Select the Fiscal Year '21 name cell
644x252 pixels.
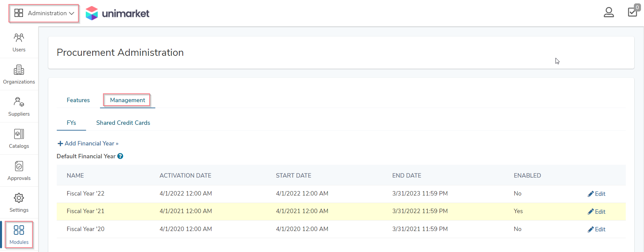[x=85, y=211]
